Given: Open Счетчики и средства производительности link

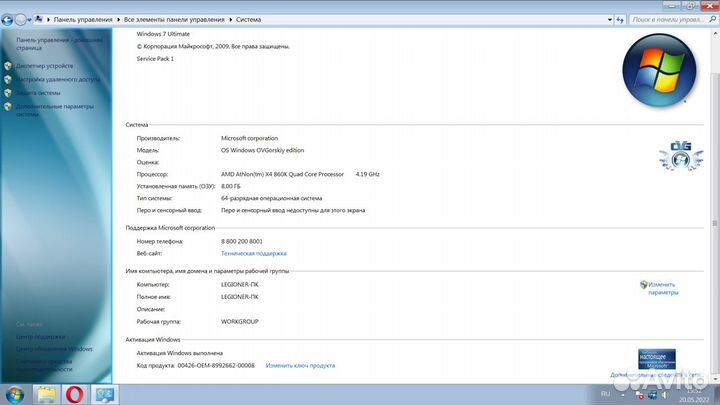Looking at the screenshot, I should tap(44, 365).
